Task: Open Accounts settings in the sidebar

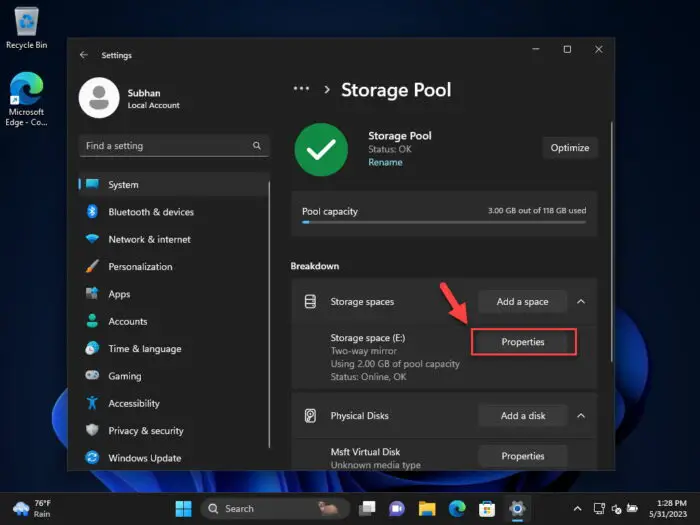Action: point(173,321)
